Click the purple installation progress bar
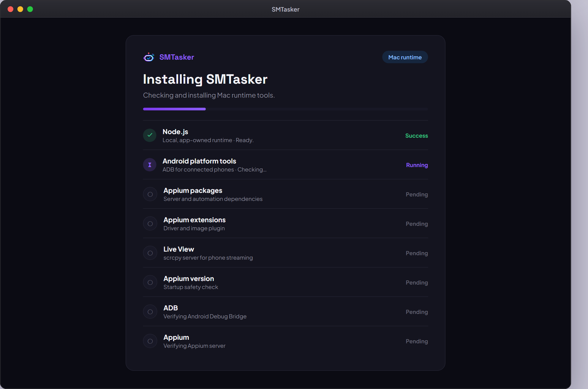The image size is (588, 389). tap(174, 109)
